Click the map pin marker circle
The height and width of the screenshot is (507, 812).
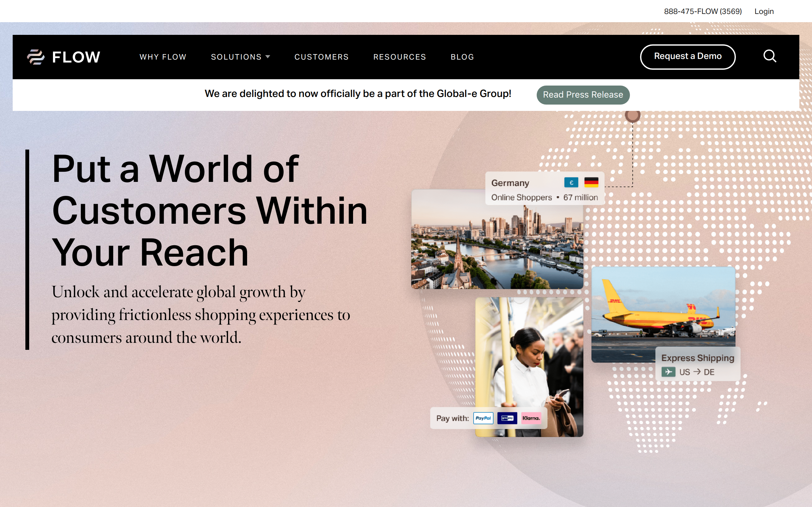(x=632, y=115)
